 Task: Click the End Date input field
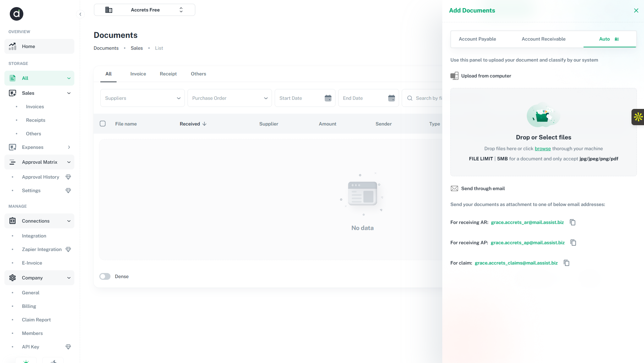click(369, 98)
